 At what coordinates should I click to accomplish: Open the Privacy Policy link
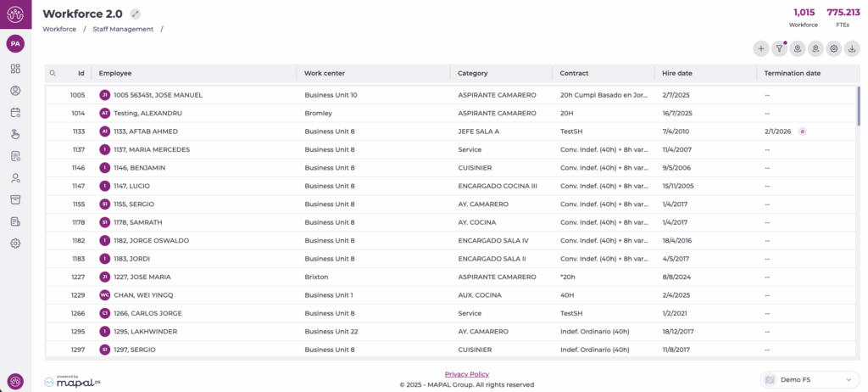click(466, 374)
